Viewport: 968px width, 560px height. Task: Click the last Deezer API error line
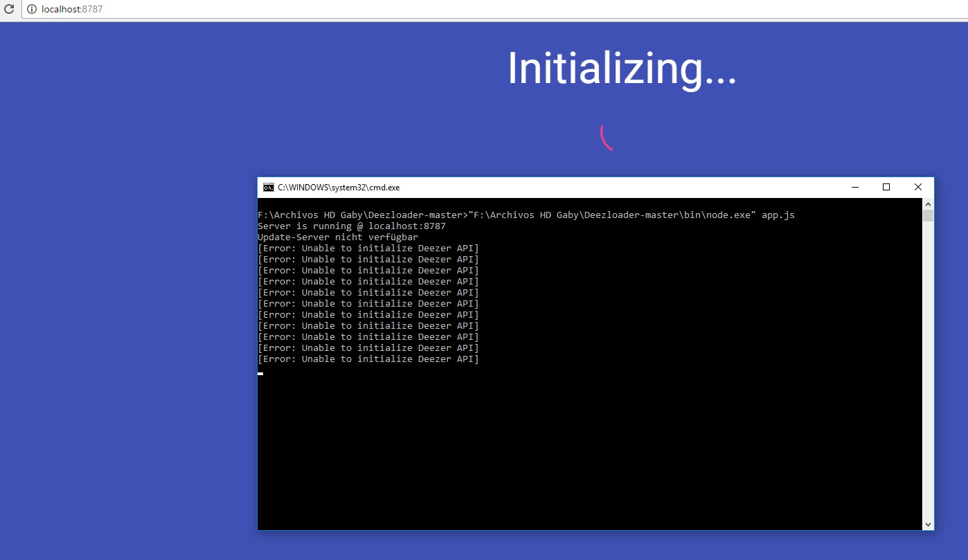tap(368, 359)
